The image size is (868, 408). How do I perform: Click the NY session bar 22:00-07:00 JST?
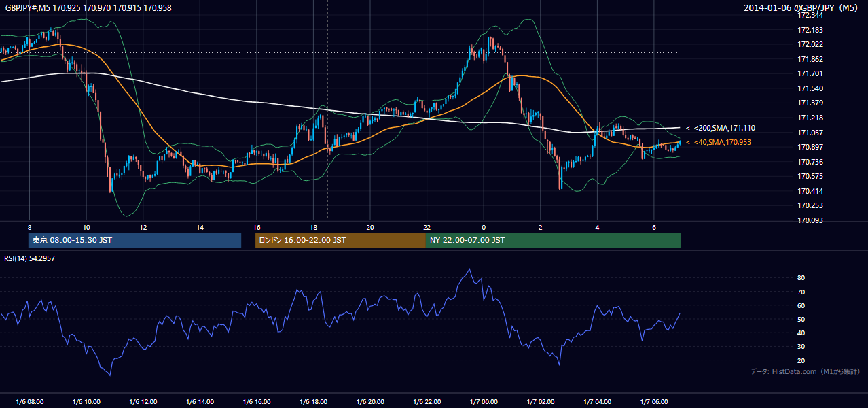tap(553, 240)
